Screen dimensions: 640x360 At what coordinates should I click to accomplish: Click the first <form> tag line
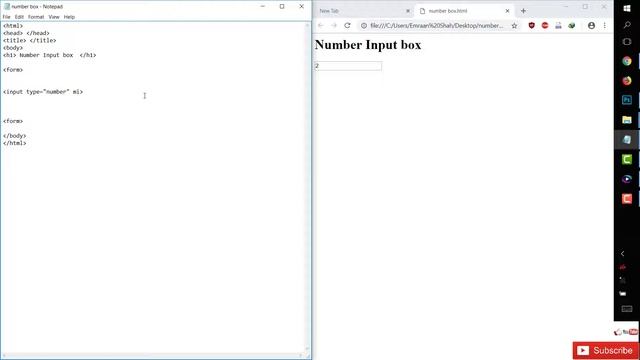pos(13,70)
